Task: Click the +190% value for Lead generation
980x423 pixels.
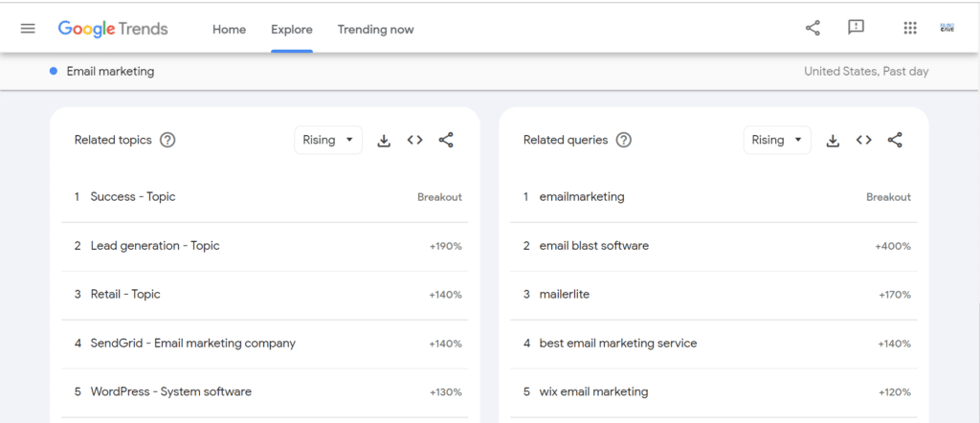Action: click(x=446, y=246)
